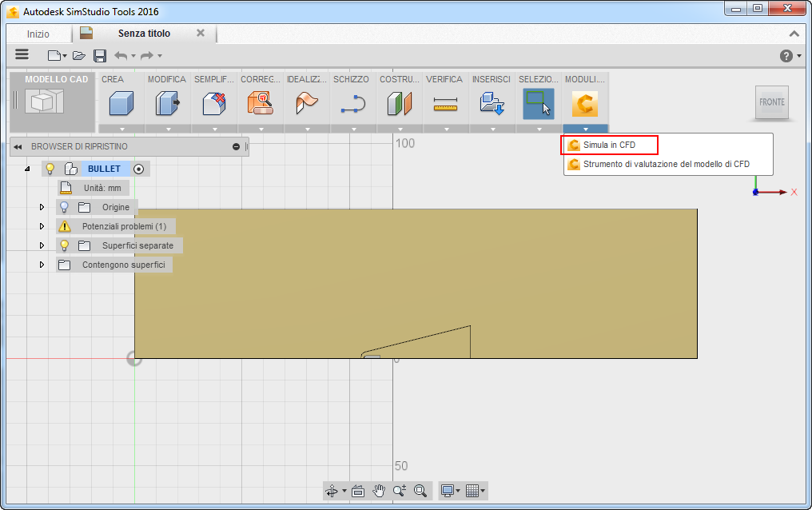Expand the Potenziali problemi node
The image size is (812, 510).
(x=42, y=226)
